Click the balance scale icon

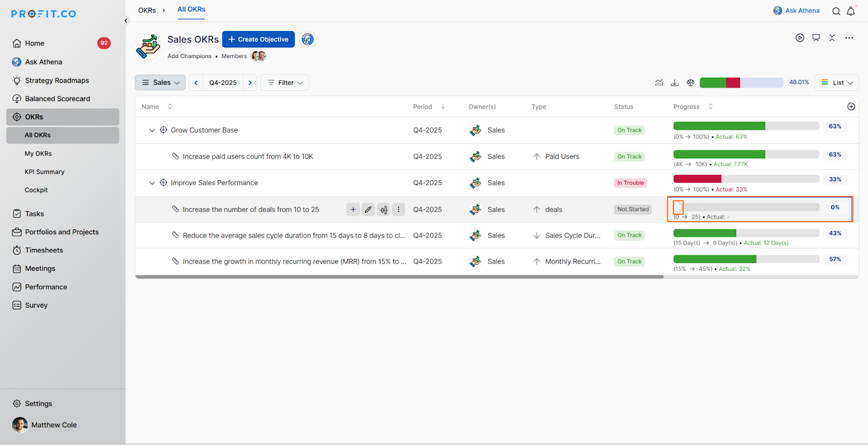click(690, 82)
